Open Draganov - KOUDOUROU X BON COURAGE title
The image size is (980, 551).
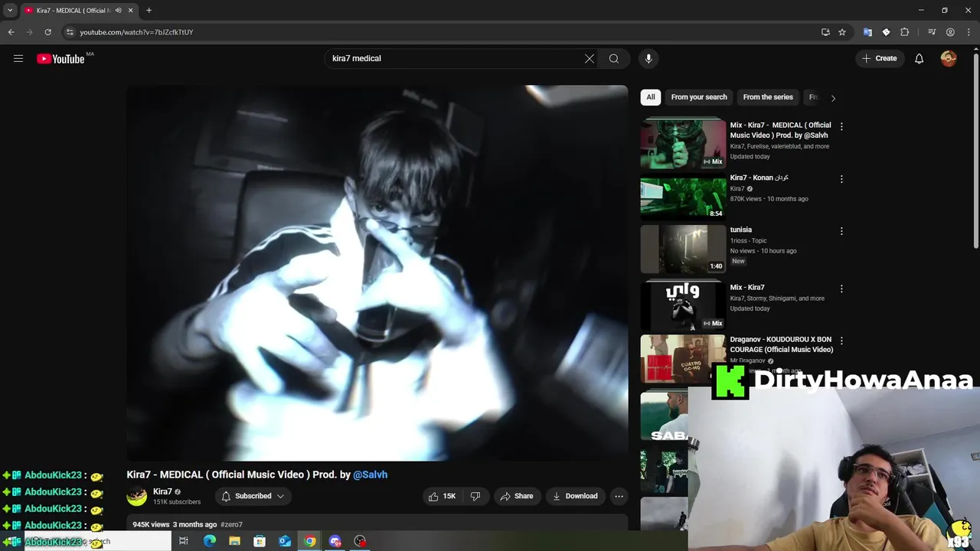pos(782,344)
